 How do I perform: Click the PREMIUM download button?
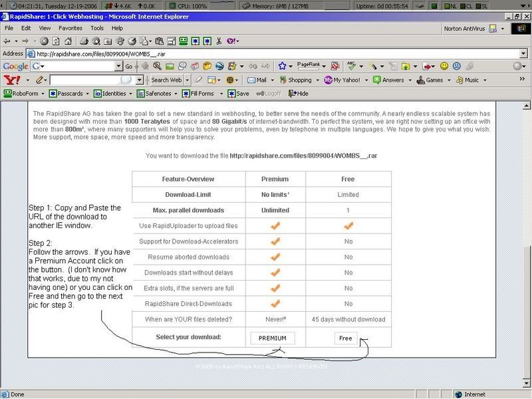click(x=272, y=338)
